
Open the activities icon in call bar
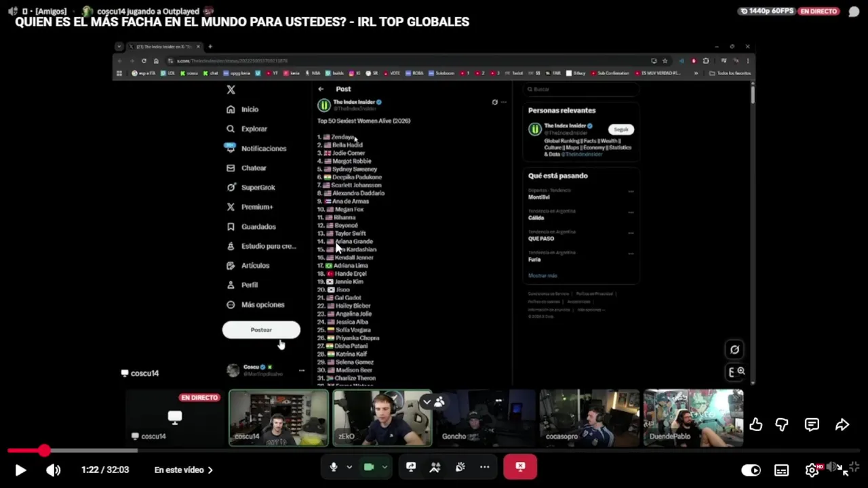(x=435, y=467)
